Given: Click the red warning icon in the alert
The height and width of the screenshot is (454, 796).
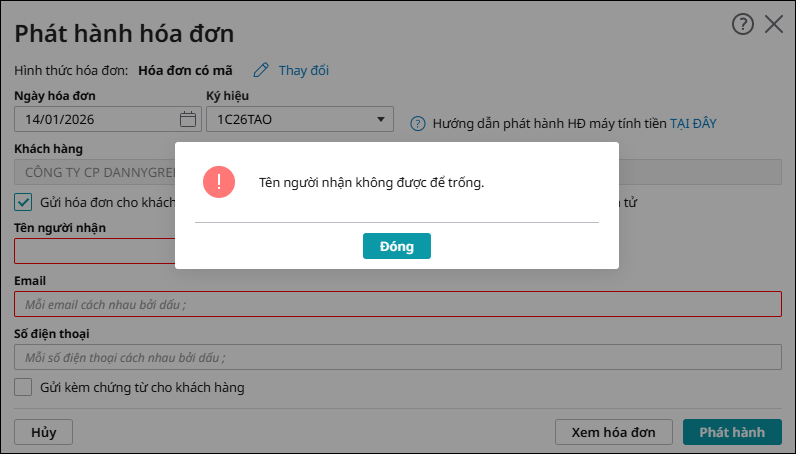Looking at the screenshot, I should click(218, 183).
